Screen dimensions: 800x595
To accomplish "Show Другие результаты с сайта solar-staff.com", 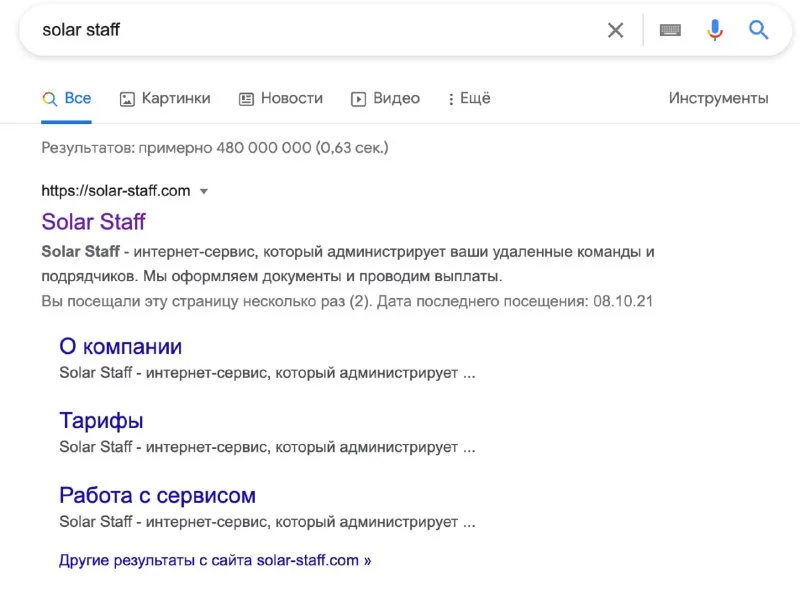I will click(215, 560).
